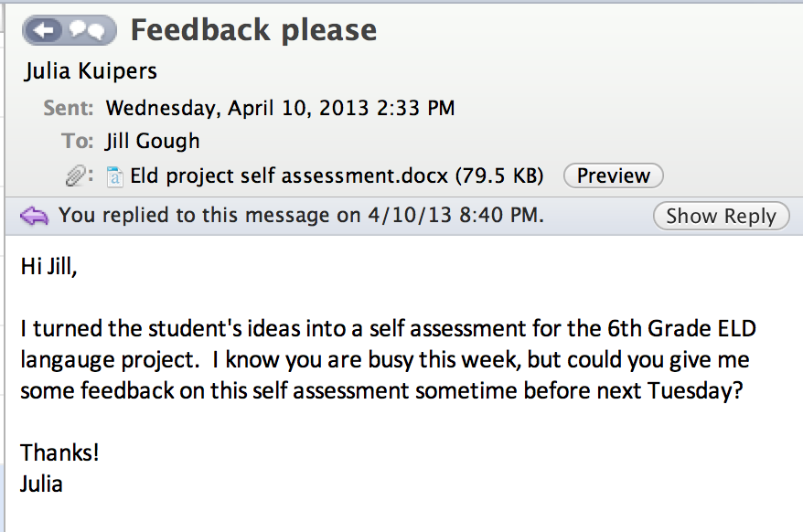Click the paperclip attachment icon
Screen dimensions: 803x532
[79, 176]
